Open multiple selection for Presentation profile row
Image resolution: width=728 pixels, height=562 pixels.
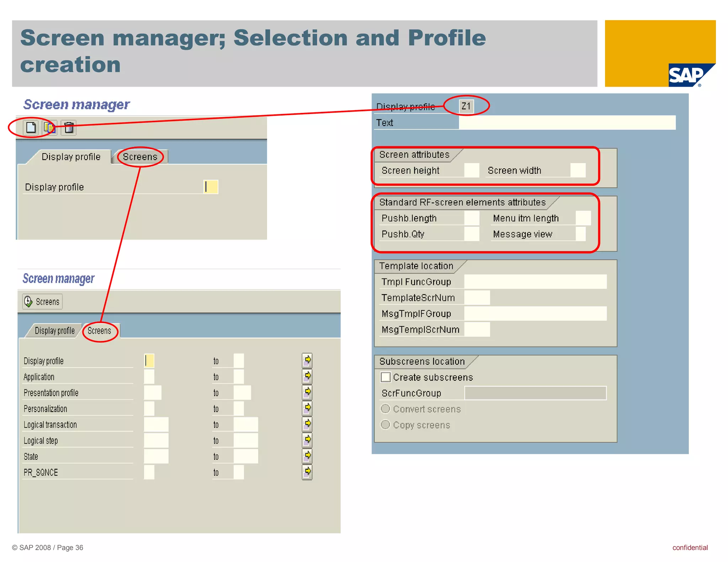(x=307, y=392)
